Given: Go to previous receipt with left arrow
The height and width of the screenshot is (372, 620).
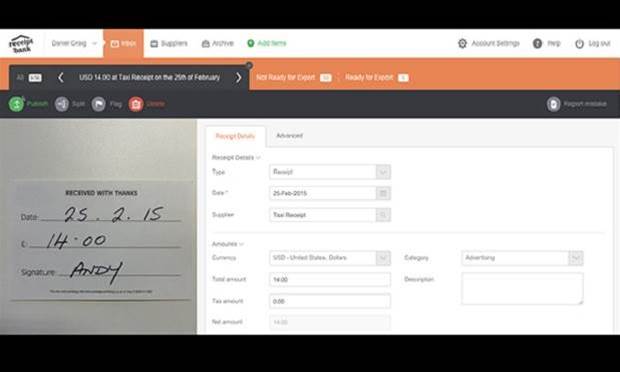Looking at the screenshot, I should (x=61, y=77).
